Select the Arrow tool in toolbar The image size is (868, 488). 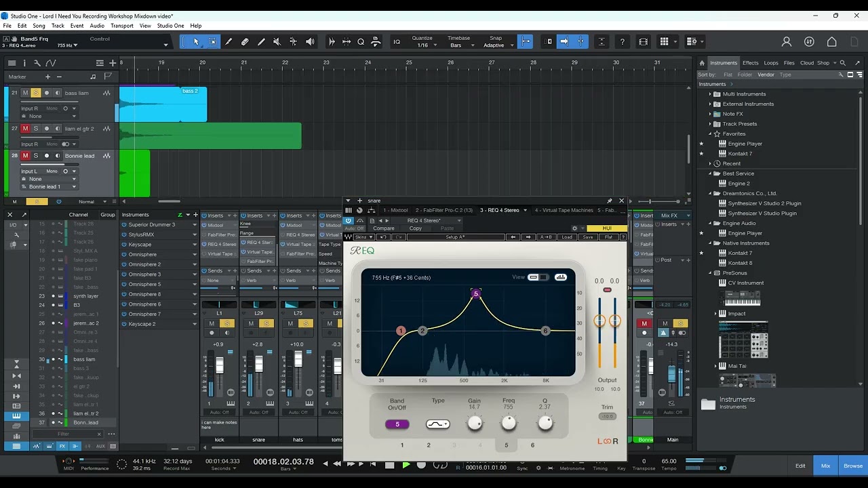click(x=196, y=42)
